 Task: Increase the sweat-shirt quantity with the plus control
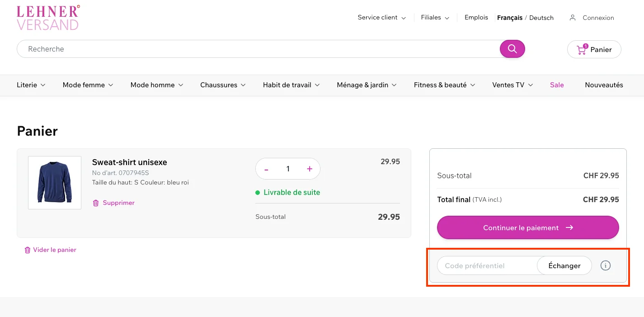coord(309,168)
